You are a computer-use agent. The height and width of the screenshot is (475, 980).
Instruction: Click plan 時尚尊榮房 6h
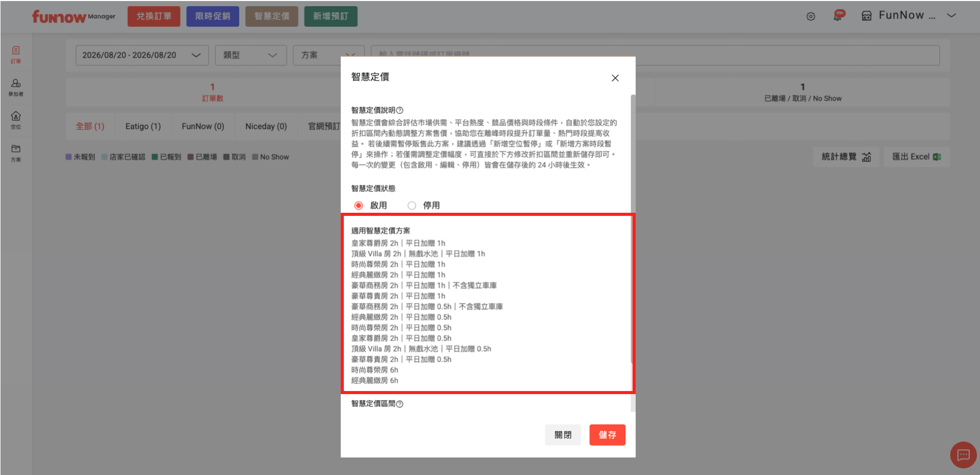coord(375,370)
